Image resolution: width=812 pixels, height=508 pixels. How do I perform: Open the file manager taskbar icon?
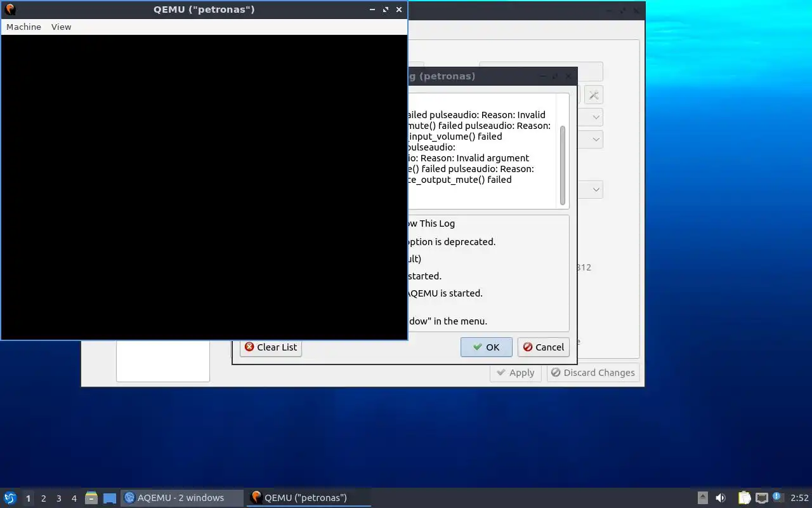[91, 498]
